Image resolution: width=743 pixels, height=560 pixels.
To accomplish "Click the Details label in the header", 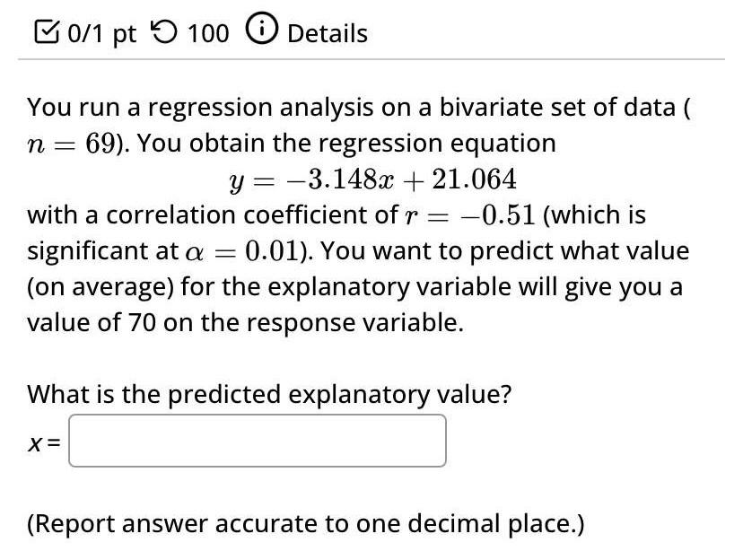I will point(326,32).
